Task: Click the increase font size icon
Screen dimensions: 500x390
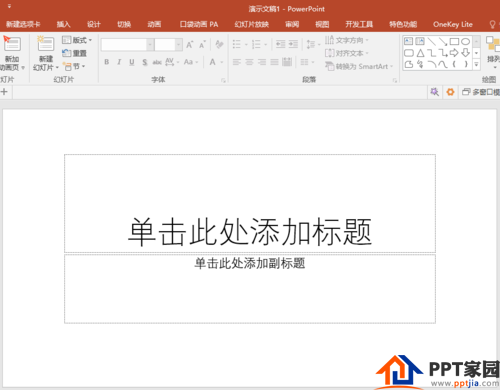Action: pyautogui.click(x=189, y=45)
